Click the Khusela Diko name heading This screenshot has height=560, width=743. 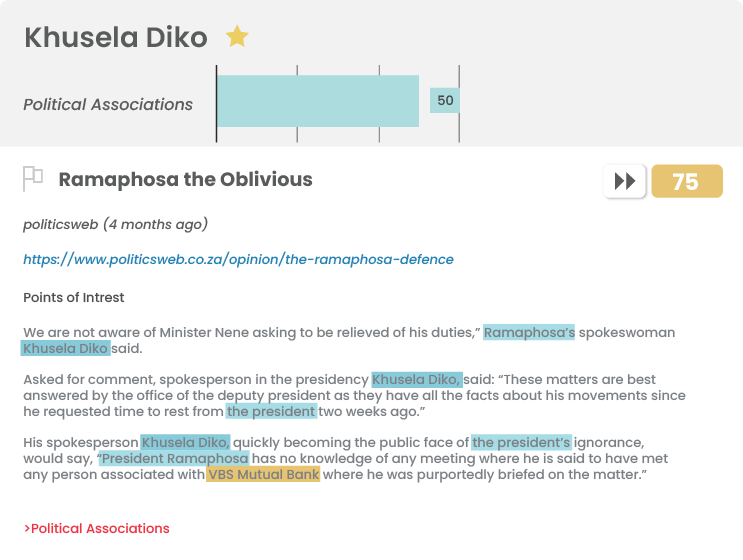tap(116, 37)
